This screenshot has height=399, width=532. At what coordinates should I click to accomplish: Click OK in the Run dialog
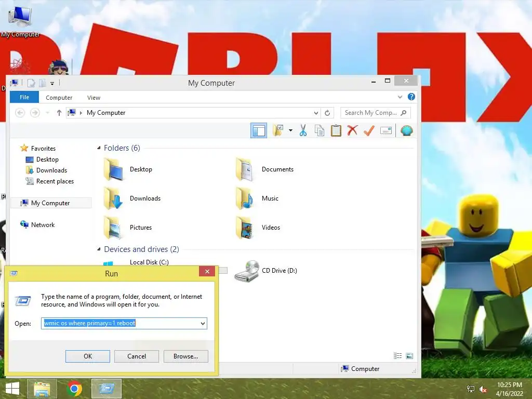coord(87,356)
